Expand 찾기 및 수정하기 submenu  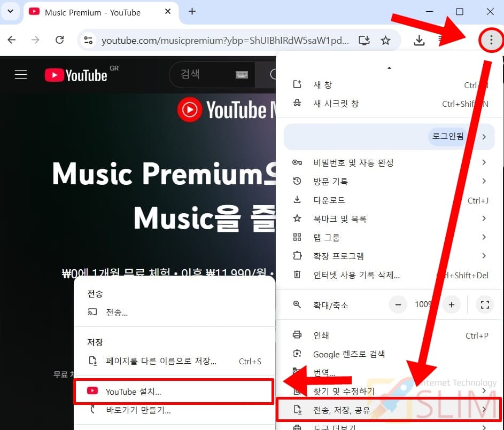390,391
